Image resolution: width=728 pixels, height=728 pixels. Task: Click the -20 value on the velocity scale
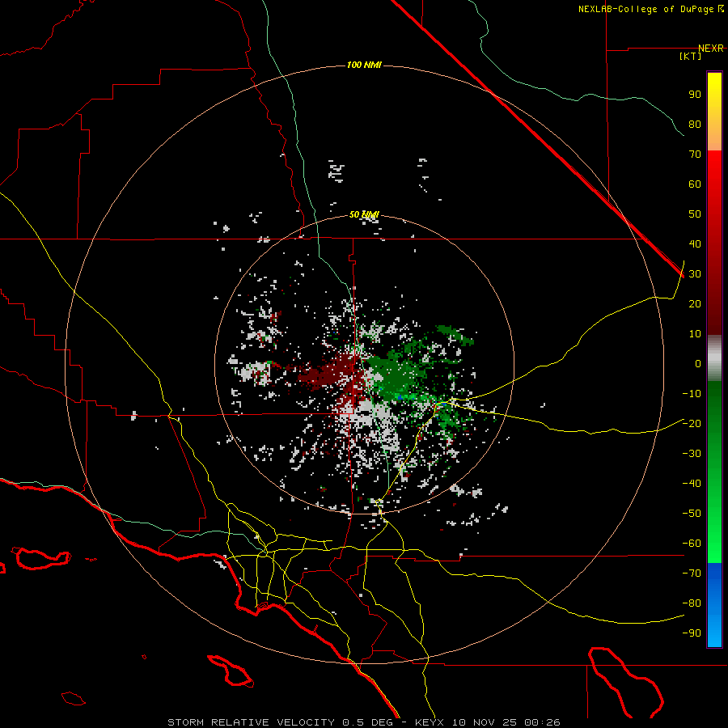coord(692,423)
